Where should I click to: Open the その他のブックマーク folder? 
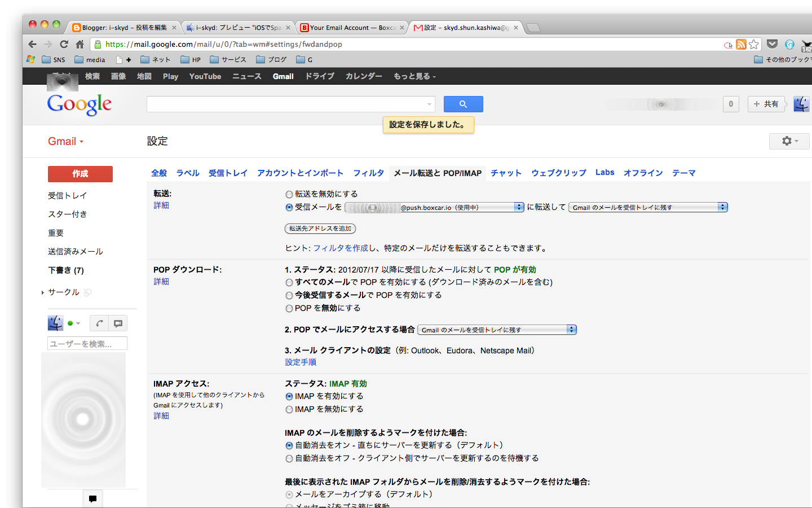[783, 59]
